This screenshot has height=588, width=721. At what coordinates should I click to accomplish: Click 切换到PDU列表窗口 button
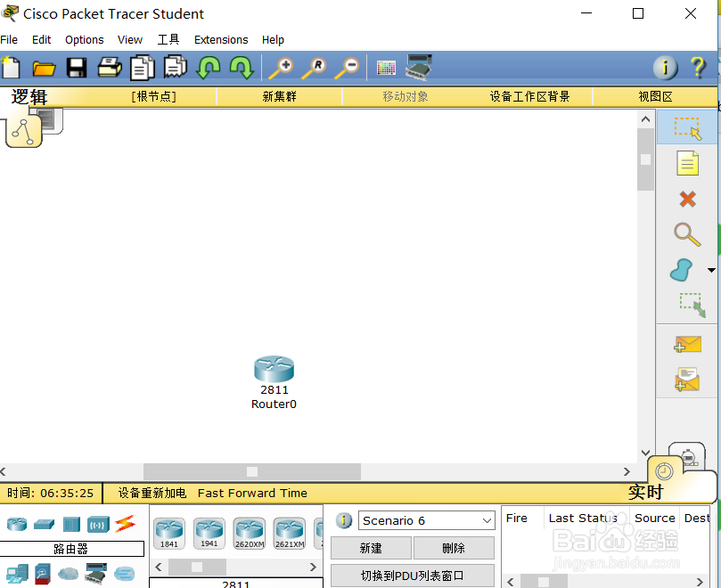click(x=413, y=576)
